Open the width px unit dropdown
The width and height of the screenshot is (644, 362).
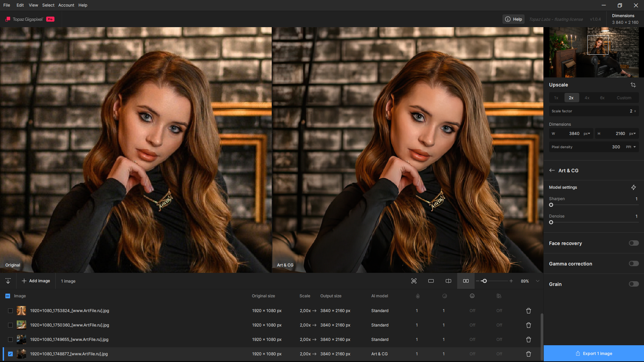(587, 133)
